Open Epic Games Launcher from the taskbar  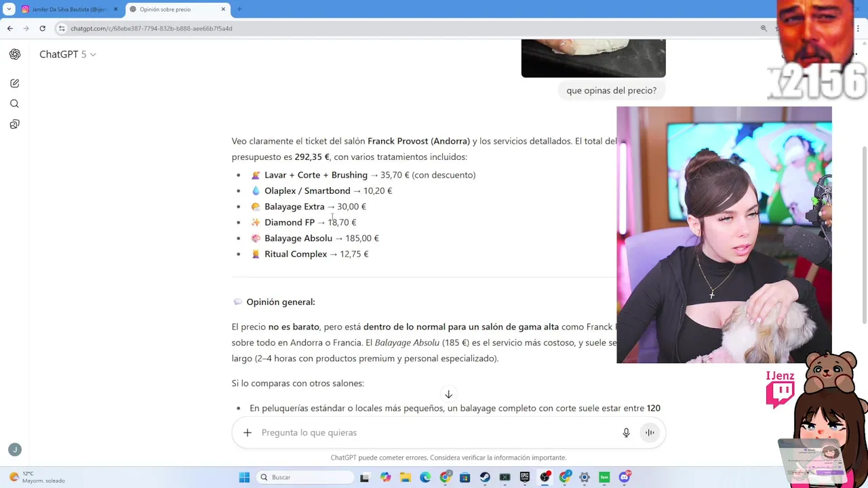tap(525, 477)
